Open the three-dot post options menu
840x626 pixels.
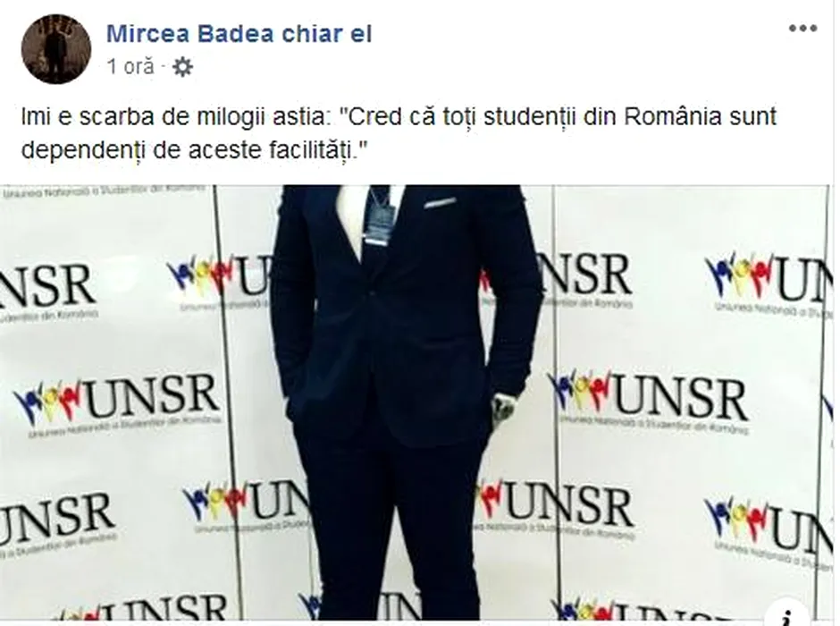coord(802,29)
